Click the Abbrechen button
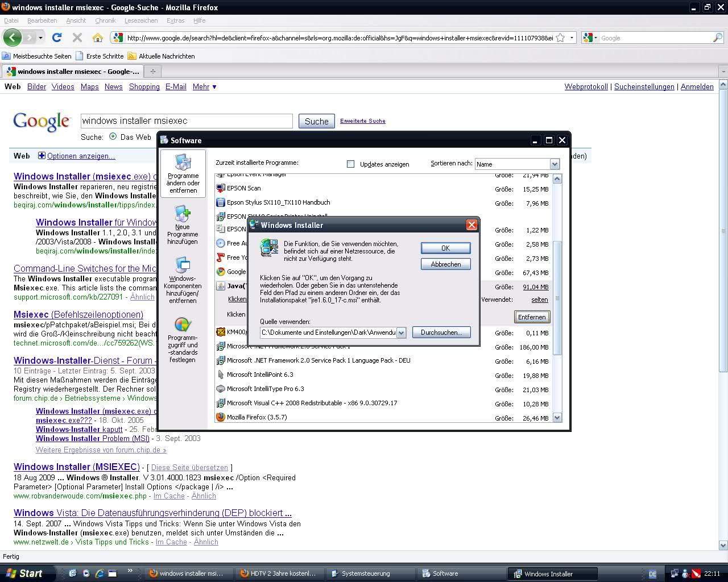 click(x=445, y=264)
